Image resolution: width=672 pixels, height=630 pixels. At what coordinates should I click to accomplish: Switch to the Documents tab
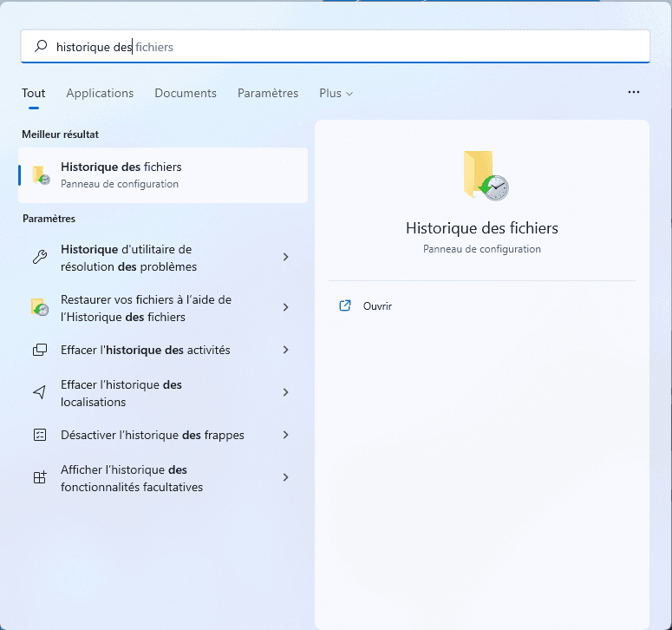coord(186,94)
